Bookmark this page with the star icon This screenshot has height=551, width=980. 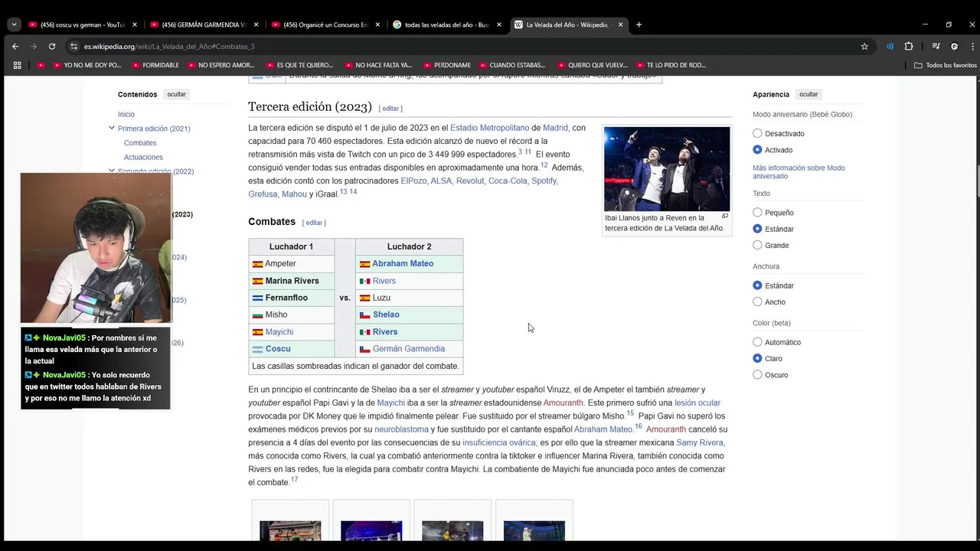(864, 46)
